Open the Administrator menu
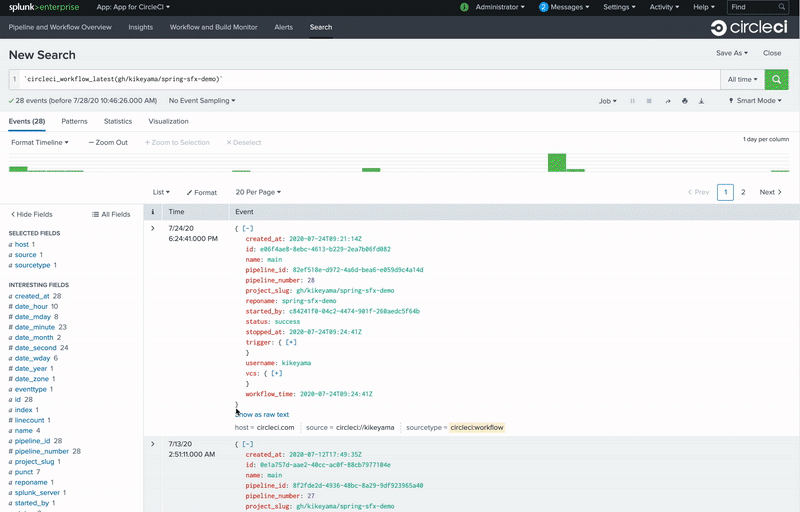 click(x=499, y=7)
